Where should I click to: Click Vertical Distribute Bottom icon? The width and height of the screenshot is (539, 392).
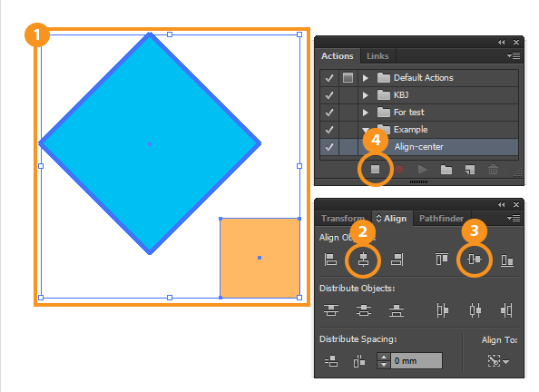(x=397, y=310)
